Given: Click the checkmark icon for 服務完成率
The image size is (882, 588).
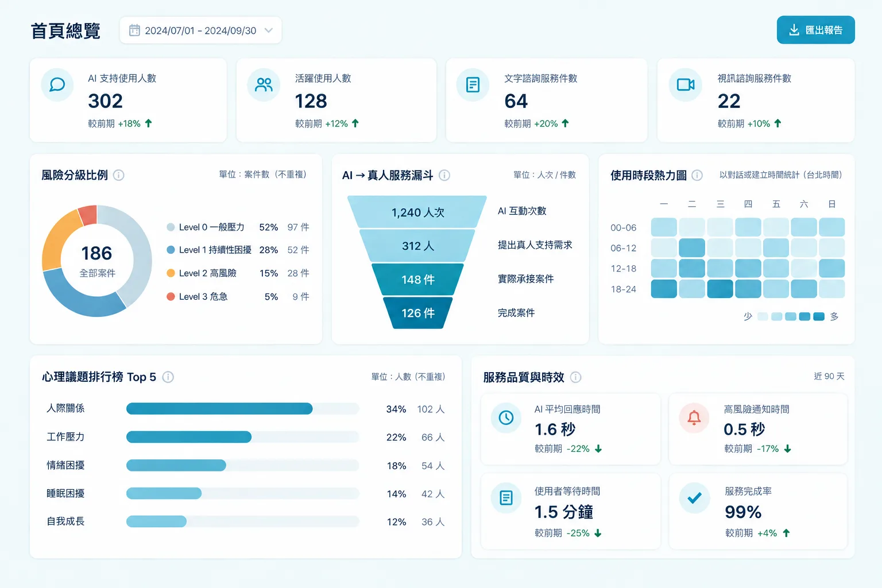Looking at the screenshot, I should (694, 497).
